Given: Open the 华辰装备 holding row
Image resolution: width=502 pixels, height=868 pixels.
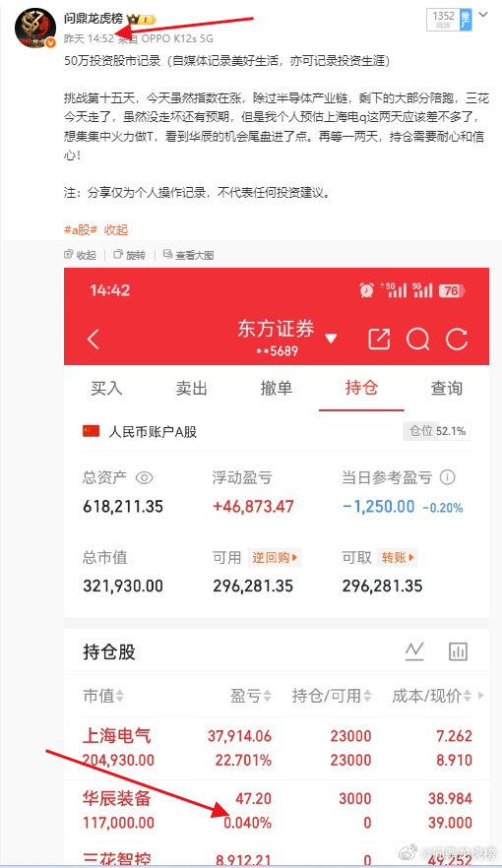Looking at the screenshot, I should (x=277, y=811).
